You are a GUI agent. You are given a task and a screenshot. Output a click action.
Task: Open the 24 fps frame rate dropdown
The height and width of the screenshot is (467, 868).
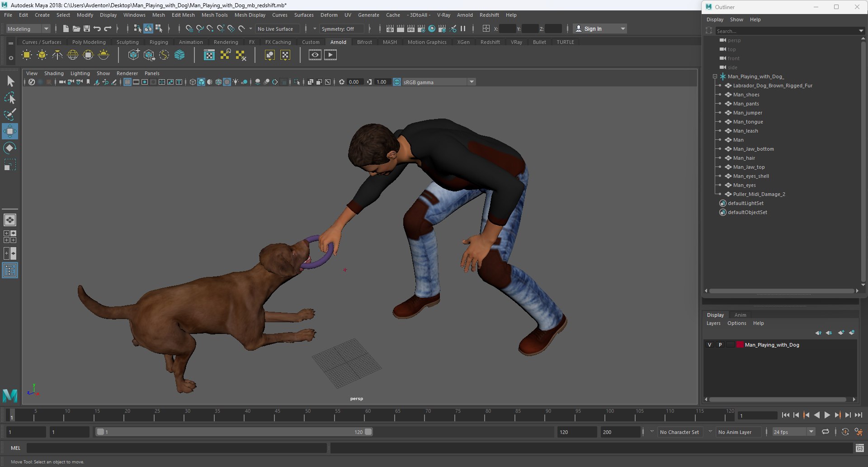(x=793, y=432)
